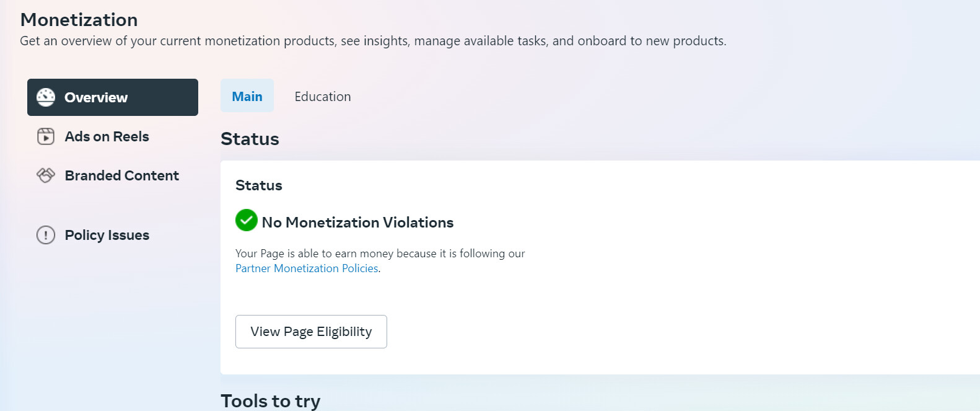Click the Tools to try heading

(270, 401)
